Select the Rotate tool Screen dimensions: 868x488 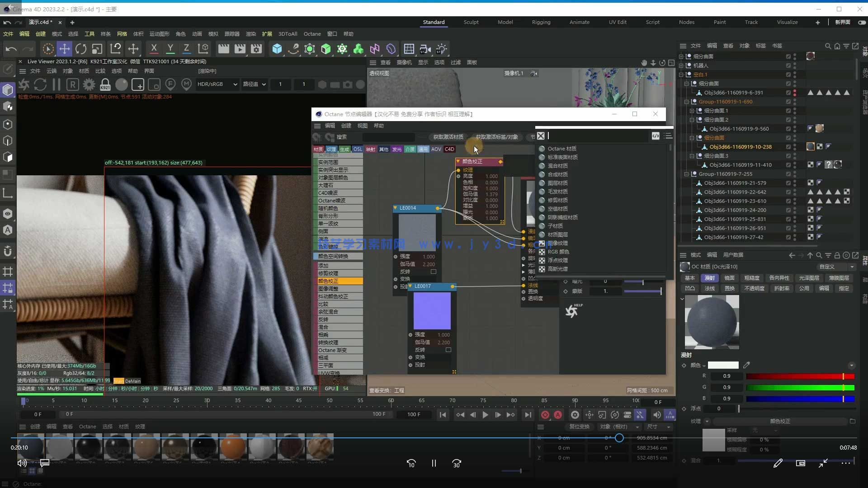click(x=81, y=49)
